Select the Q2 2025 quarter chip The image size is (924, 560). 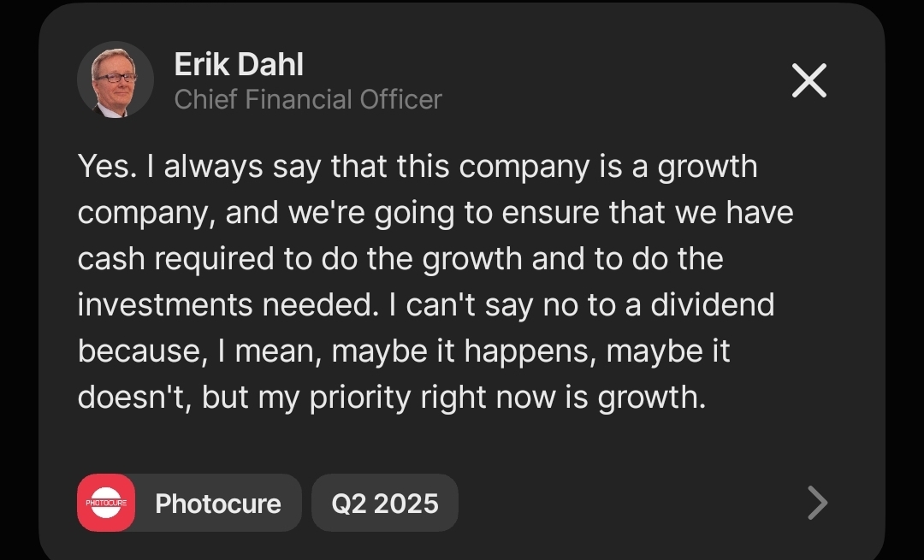click(385, 504)
